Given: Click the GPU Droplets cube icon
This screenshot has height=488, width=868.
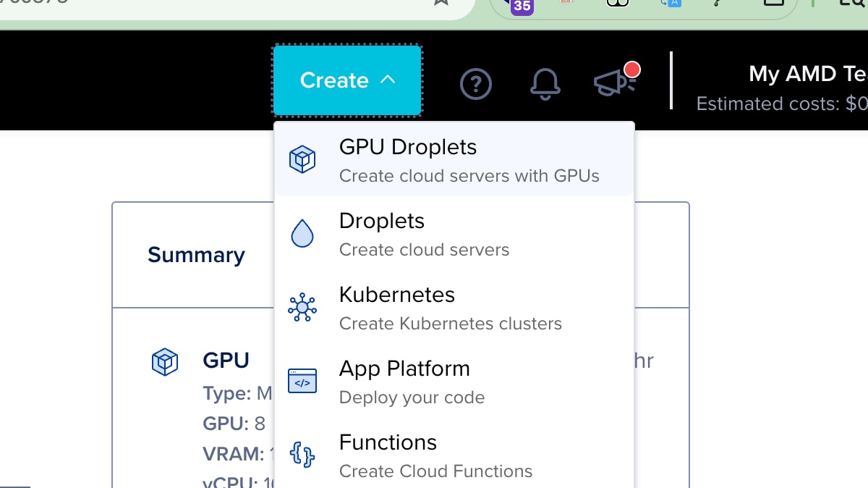Looking at the screenshot, I should tap(302, 159).
